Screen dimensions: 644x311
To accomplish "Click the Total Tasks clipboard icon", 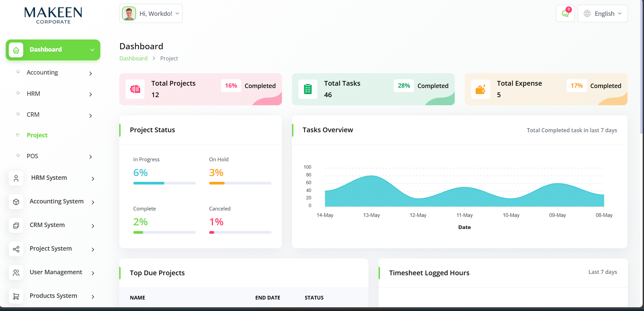I will pyautogui.click(x=308, y=89).
